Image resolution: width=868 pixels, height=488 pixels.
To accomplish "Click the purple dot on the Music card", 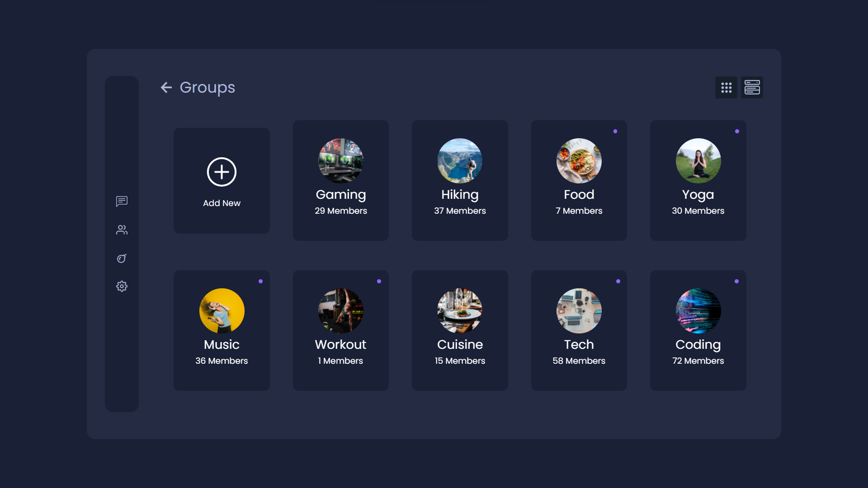I will (x=260, y=281).
